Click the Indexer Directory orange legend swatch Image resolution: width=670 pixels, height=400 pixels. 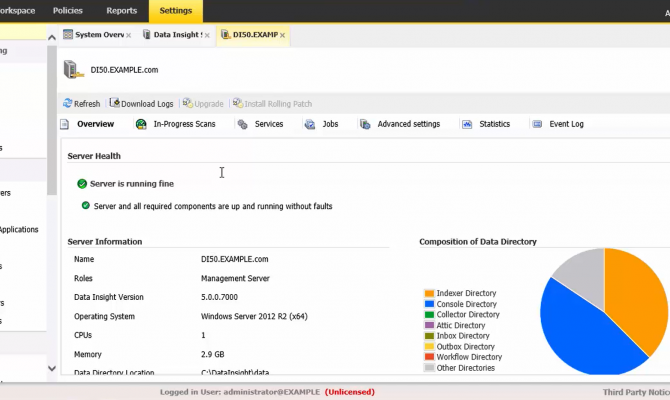click(429, 293)
